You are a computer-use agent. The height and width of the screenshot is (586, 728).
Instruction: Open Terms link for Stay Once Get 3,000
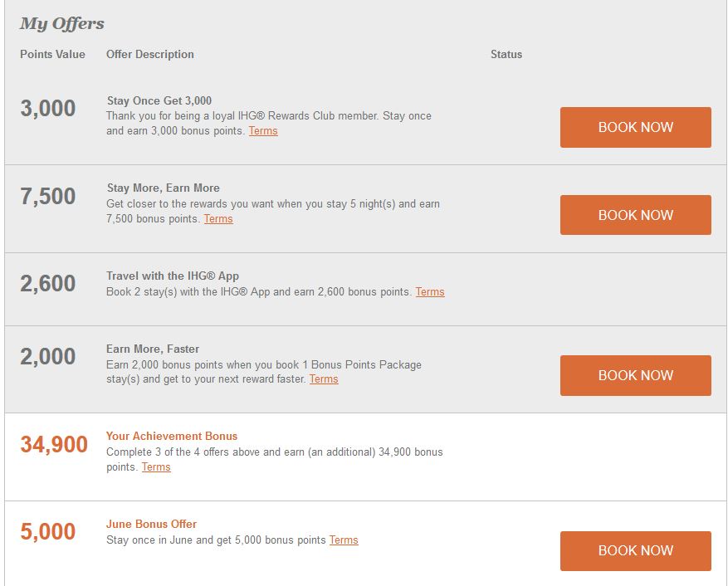[x=263, y=131]
